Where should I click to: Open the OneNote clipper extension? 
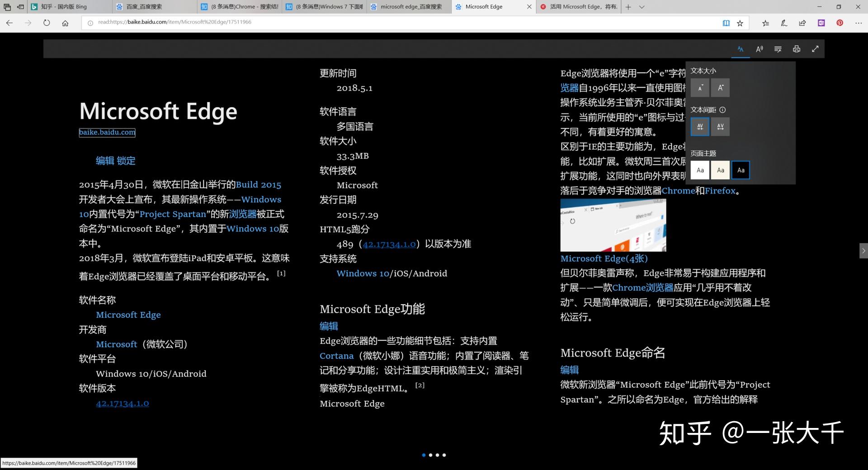[821, 23]
